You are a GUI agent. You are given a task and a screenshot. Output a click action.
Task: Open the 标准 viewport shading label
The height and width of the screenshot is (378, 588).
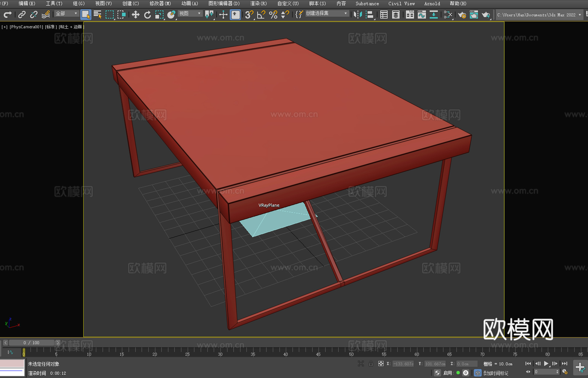[51, 27]
